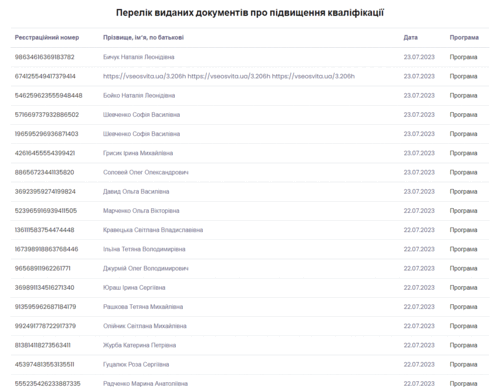The height and width of the screenshot is (391, 500).
Task: Open Програма link for Журба Катерина Петрівна
Action: tap(463, 345)
